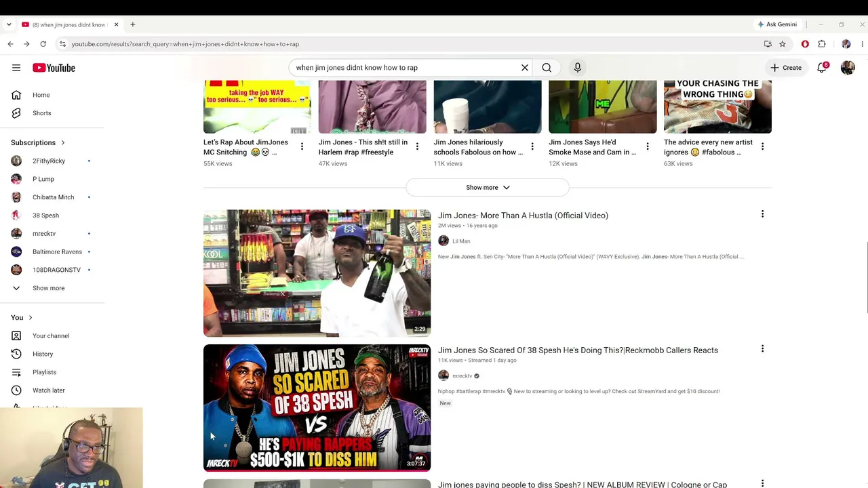The image size is (868, 488).
Task: Open the Chibatta Mitch subscription
Action: coord(52,197)
